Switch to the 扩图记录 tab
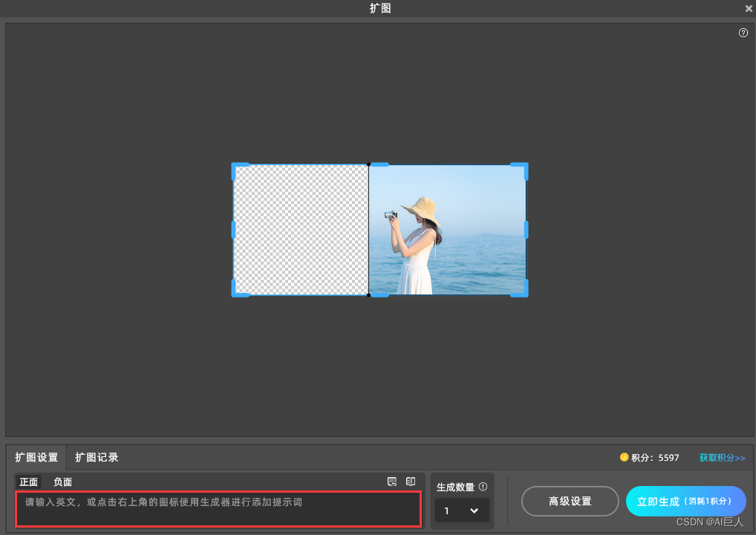This screenshot has width=756, height=535. click(x=97, y=458)
